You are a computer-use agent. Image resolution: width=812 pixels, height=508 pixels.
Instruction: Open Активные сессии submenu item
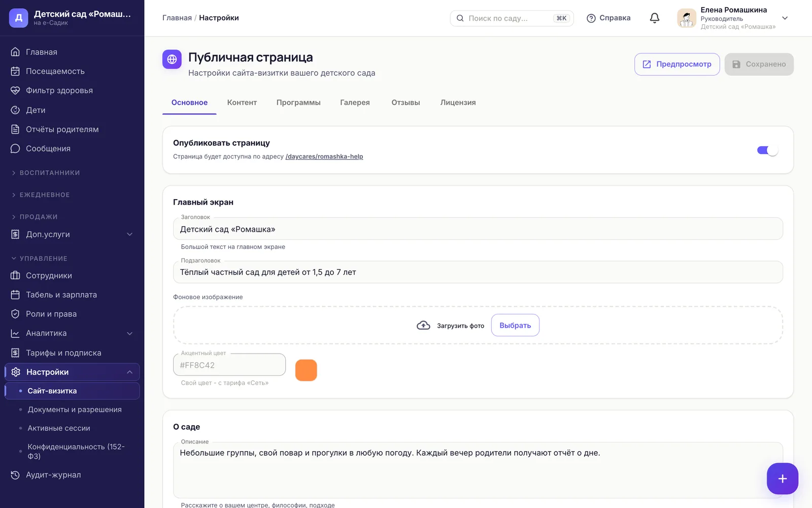coord(59,428)
